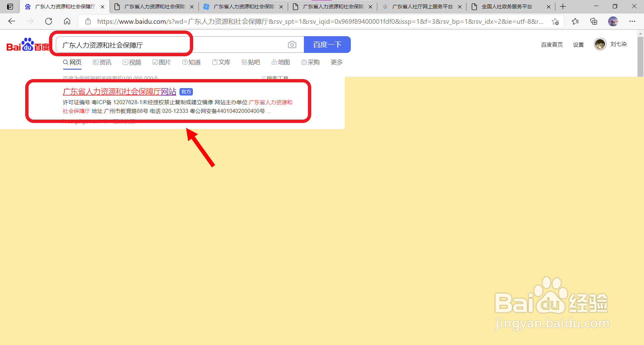
Task: Expand the 更多 search categories
Action: pyautogui.click(x=337, y=62)
